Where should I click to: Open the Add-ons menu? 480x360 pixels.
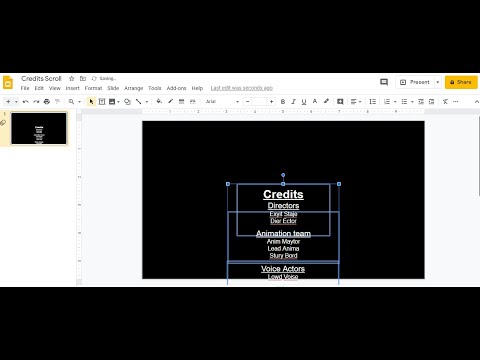coord(176,88)
